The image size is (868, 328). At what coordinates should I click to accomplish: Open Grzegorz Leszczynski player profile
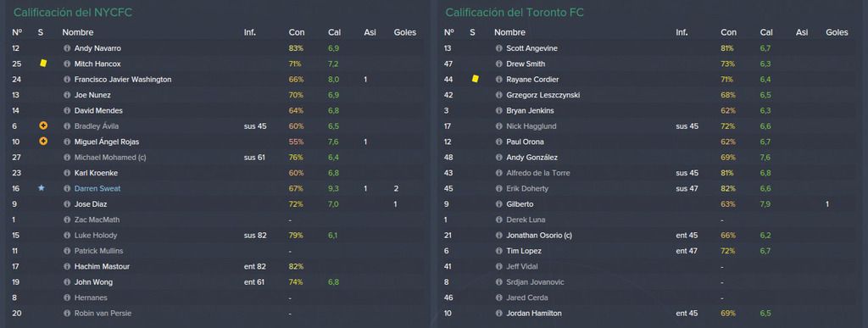543,95
